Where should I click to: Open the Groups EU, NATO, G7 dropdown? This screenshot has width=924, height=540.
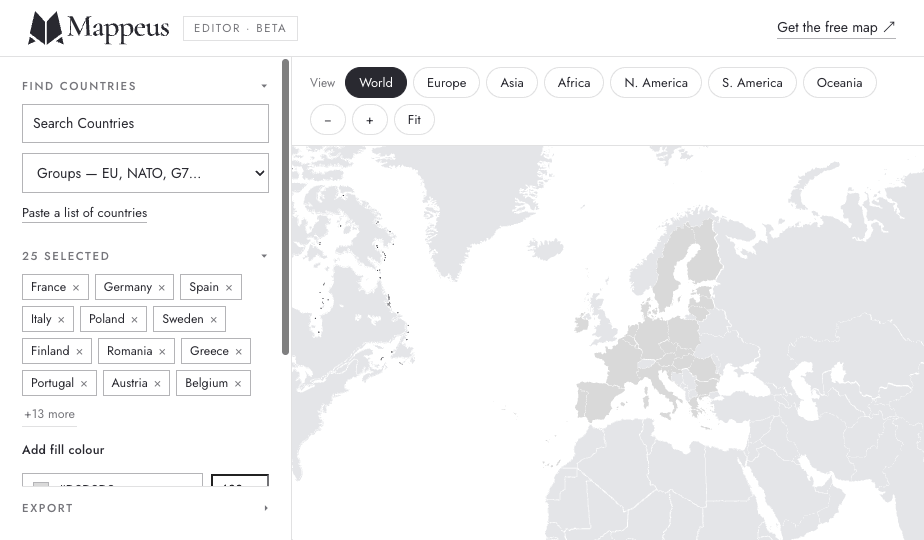tap(146, 173)
